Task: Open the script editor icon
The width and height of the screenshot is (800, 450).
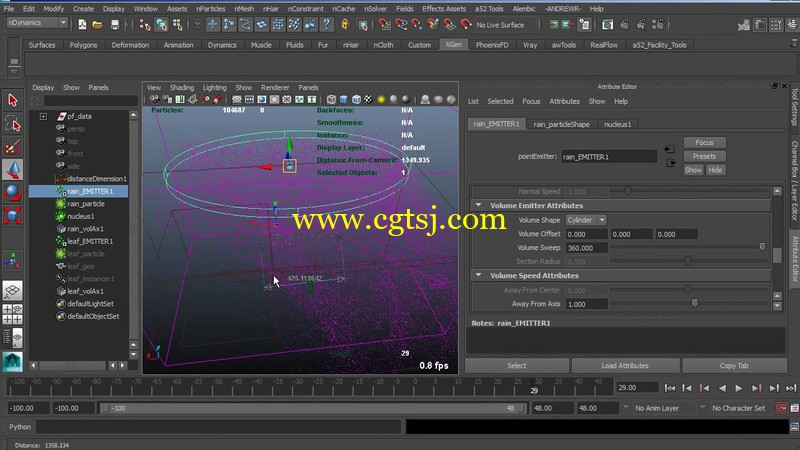Action: (x=794, y=427)
